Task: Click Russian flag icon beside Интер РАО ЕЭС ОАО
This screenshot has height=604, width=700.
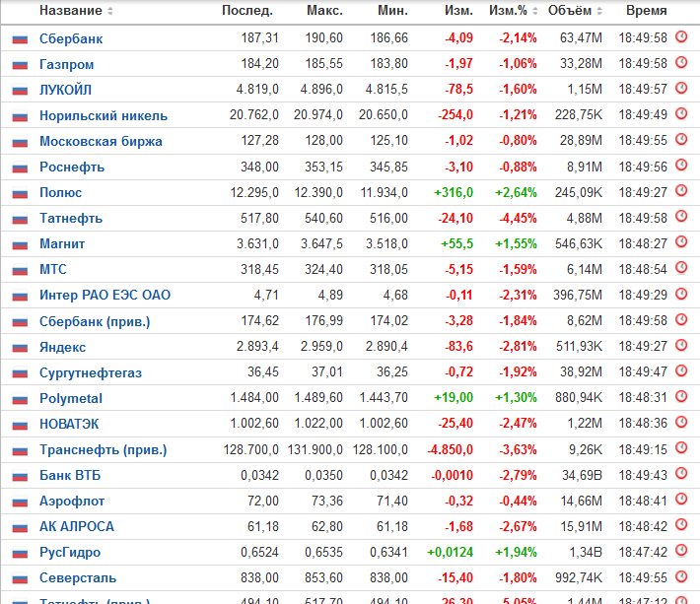Action: (x=20, y=296)
